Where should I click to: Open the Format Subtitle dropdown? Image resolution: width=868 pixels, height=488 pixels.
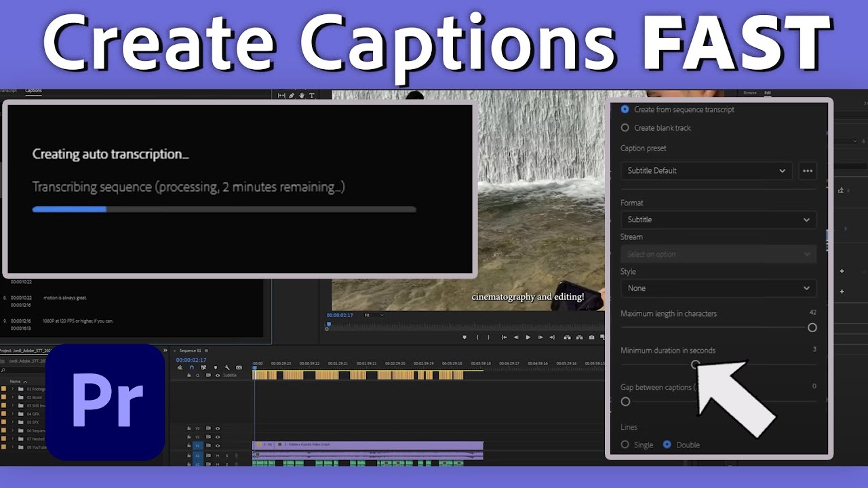pyautogui.click(x=718, y=220)
